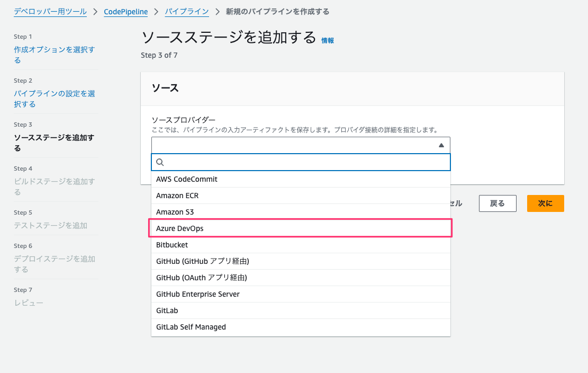Screen dimensions: 588x373
Task: Select AWS CodeCommit from the list
Action: [301, 179]
